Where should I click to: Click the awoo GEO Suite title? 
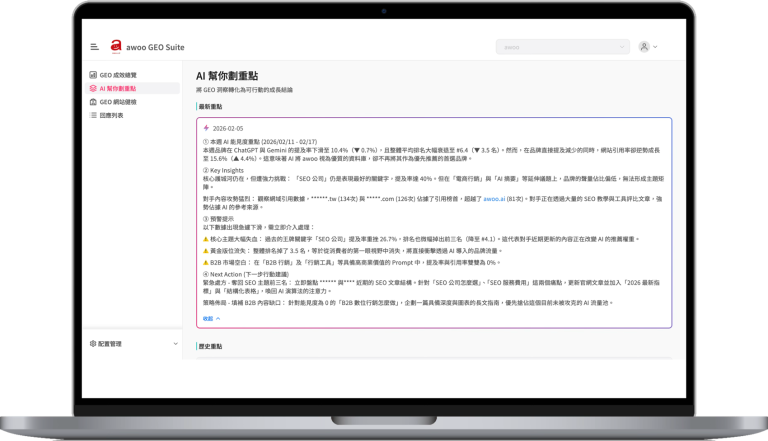click(x=156, y=46)
